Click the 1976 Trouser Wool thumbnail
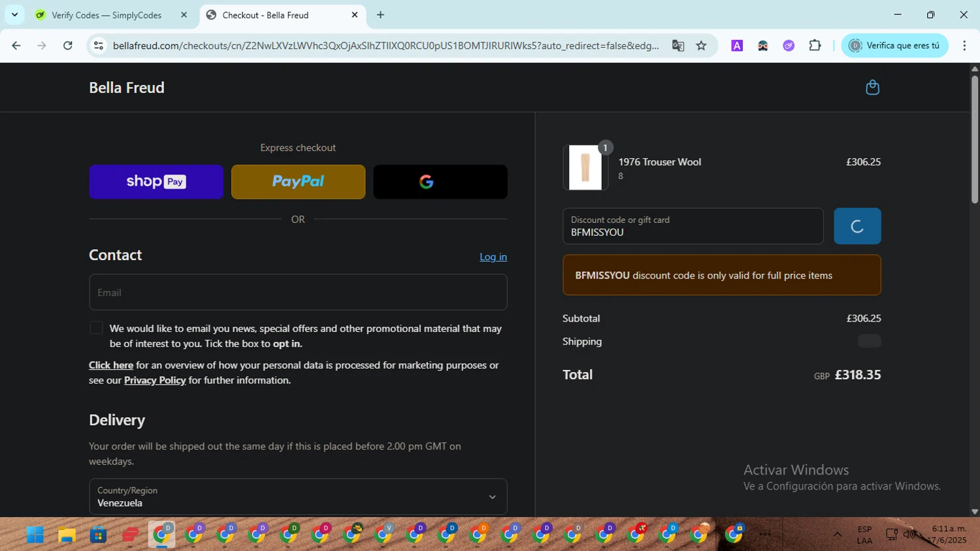The width and height of the screenshot is (980, 551). point(585,168)
